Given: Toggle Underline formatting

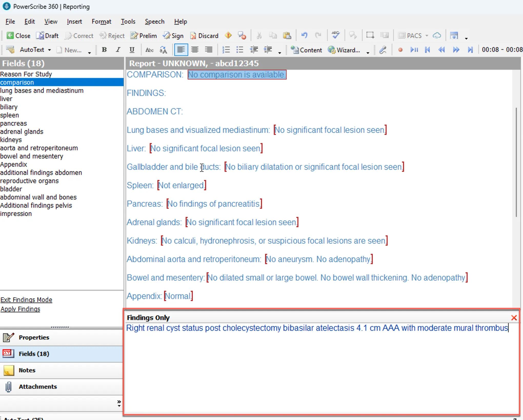Looking at the screenshot, I should (132, 50).
